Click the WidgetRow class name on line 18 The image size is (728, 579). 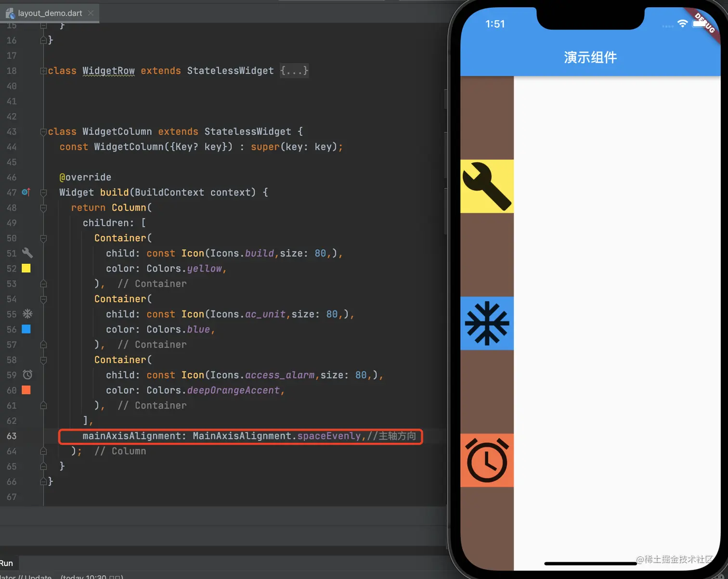[108, 71]
